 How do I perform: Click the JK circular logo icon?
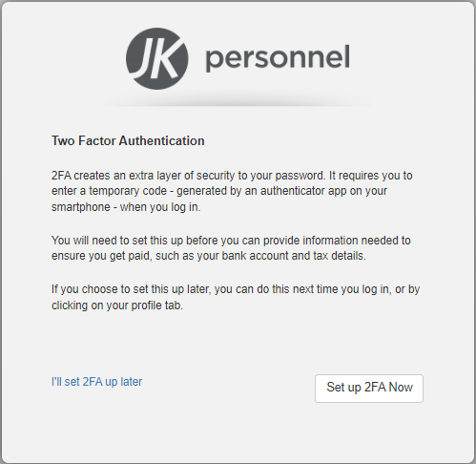[x=157, y=58]
